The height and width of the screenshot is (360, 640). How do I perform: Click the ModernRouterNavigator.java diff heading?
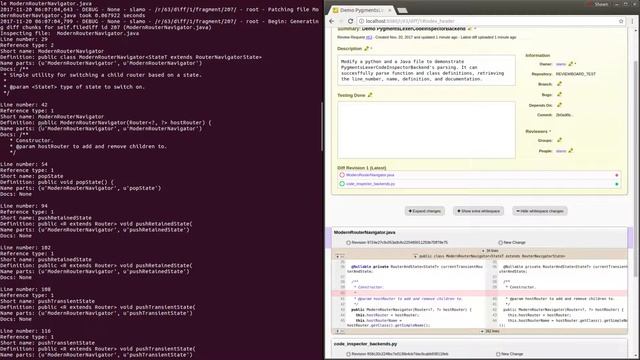(x=364, y=233)
